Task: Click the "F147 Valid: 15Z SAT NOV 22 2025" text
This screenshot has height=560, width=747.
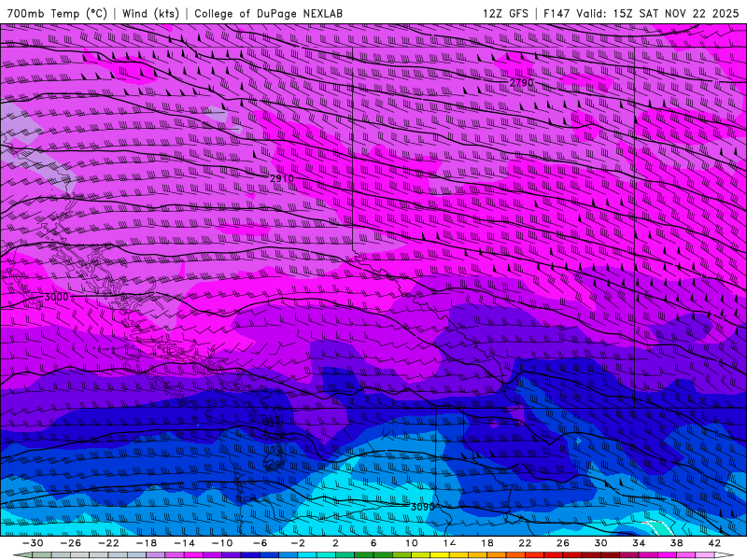Action: tap(641, 13)
